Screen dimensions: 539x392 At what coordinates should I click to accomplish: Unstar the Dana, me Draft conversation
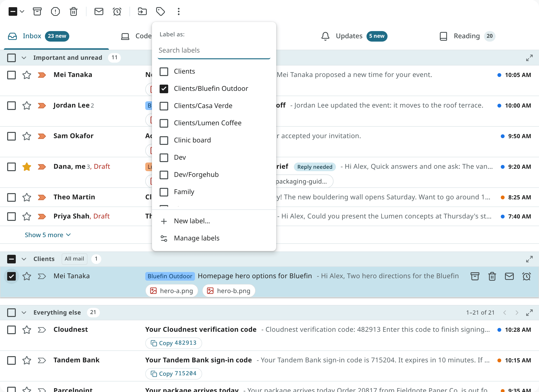click(x=27, y=167)
